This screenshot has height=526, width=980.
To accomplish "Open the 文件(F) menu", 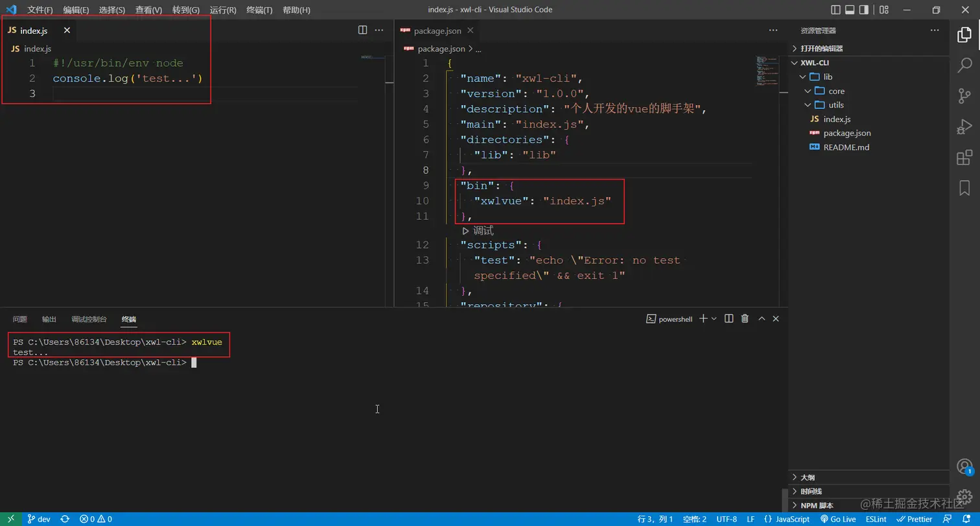I will (40, 10).
